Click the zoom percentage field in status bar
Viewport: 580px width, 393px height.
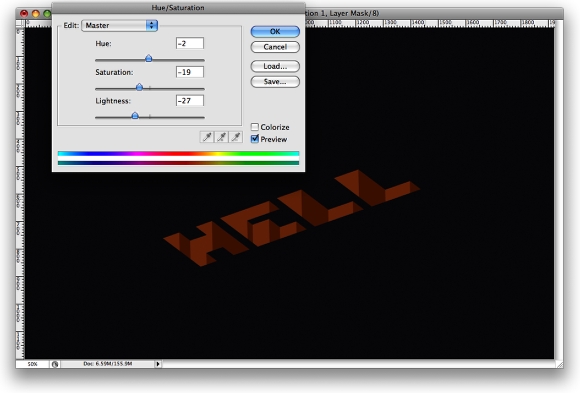33,364
